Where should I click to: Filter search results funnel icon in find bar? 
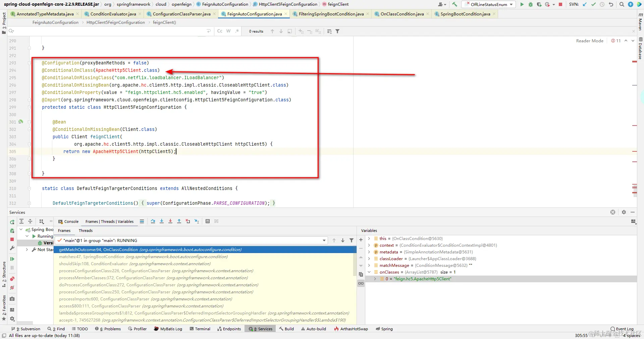pyautogui.click(x=338, y=31)
